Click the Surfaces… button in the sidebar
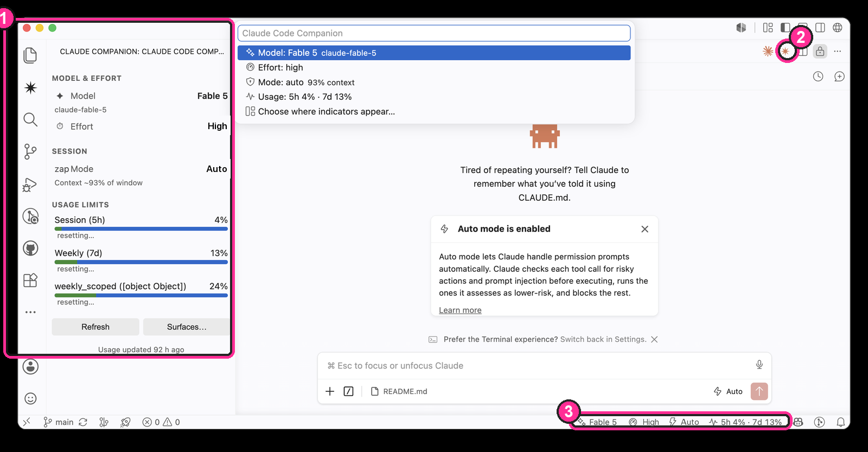868x452 pixels. click(x=187, y=327)
